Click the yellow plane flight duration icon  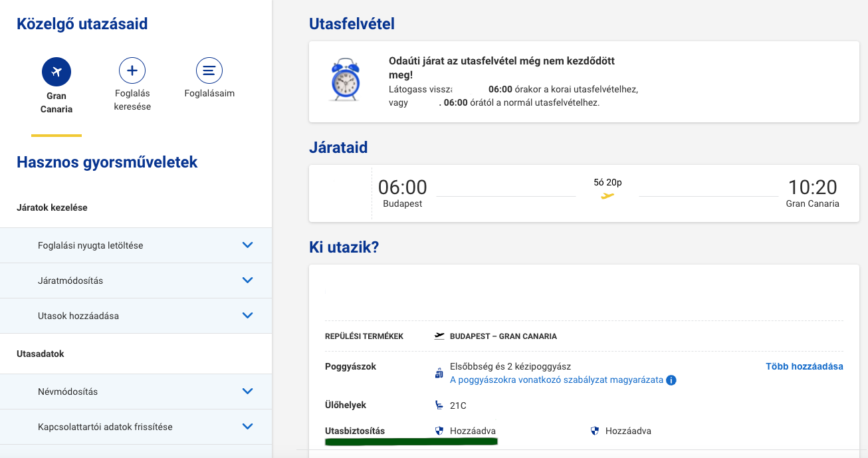pyautogui.click(x=607, y=195)
